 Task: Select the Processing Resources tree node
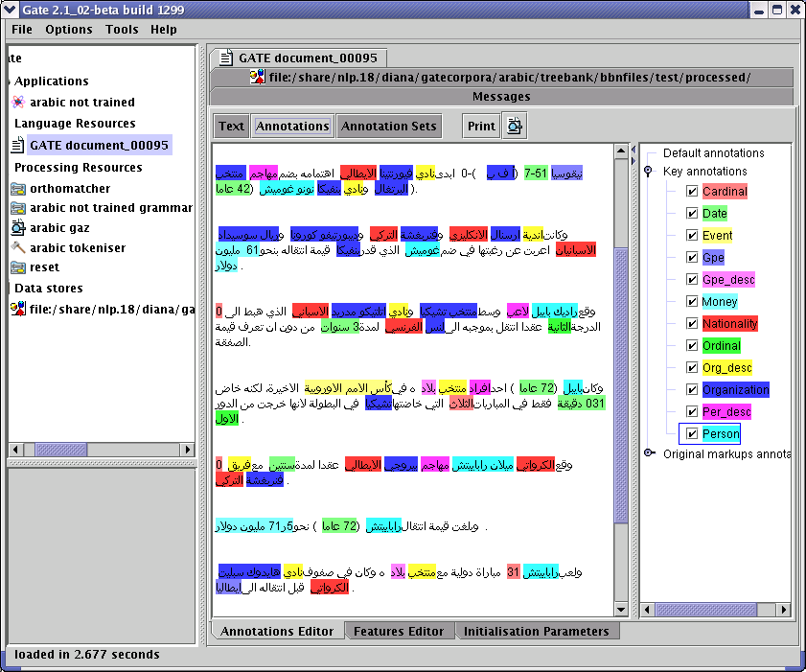pyautogui.click(x=79, y=168)
